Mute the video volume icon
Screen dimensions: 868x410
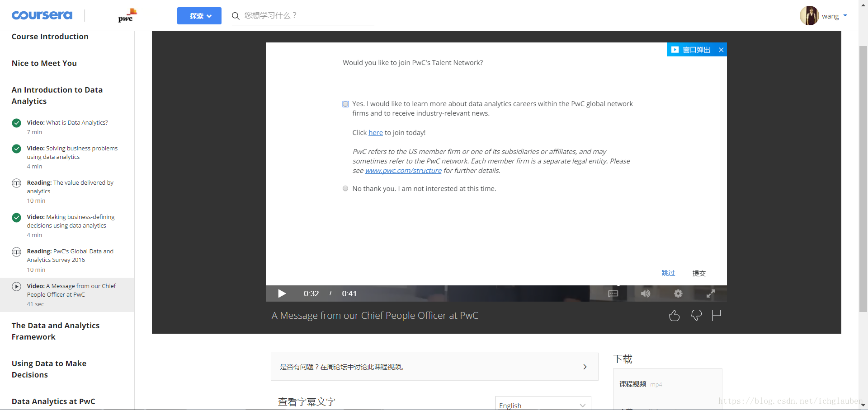coord(646,294)
